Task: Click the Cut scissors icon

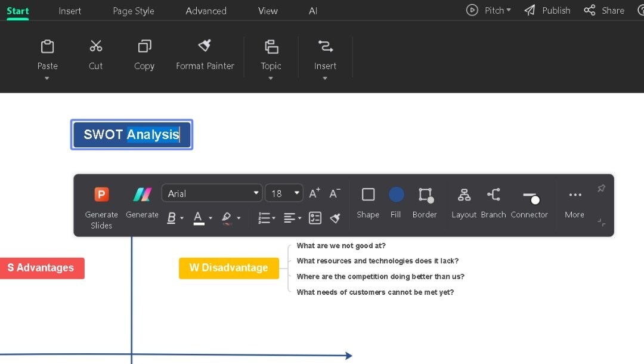Action: pos(95,46)
